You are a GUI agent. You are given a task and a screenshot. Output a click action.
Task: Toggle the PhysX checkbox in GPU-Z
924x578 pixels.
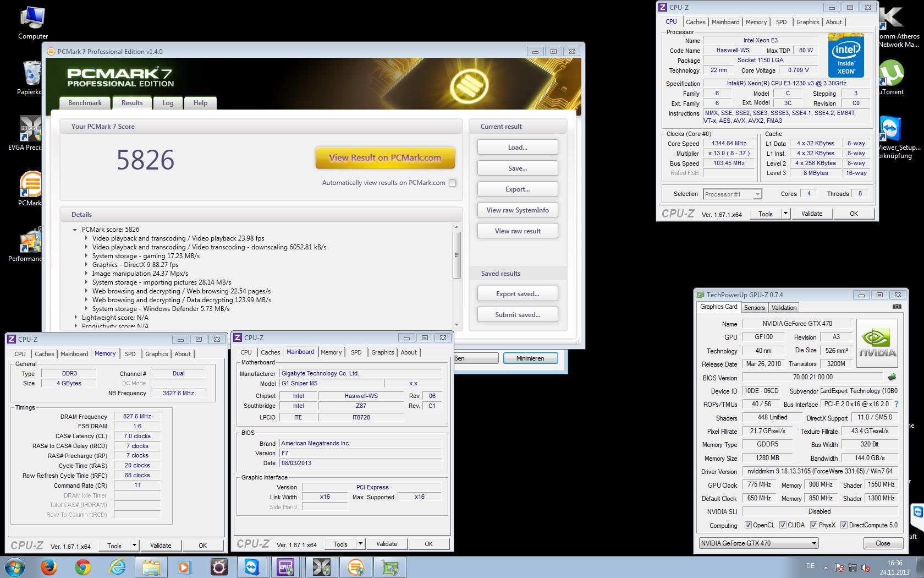point(813,525)
